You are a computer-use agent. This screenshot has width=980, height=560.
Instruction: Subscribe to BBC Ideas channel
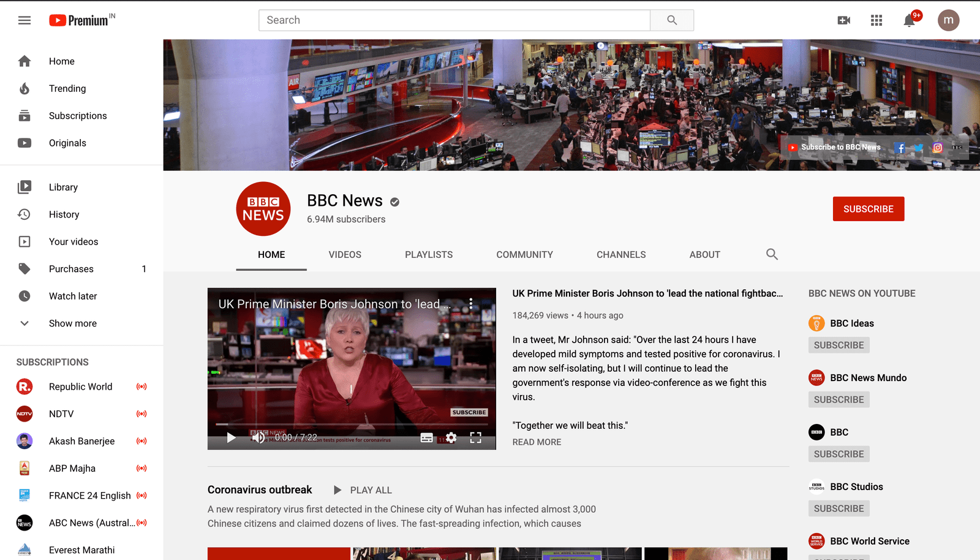[839, 346]
